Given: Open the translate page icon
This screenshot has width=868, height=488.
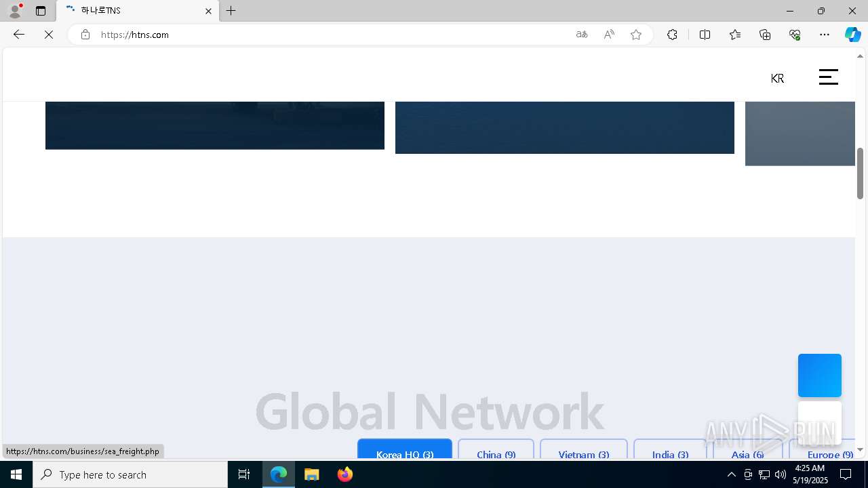Looking at the screenshot, I should tap(582, 35).
